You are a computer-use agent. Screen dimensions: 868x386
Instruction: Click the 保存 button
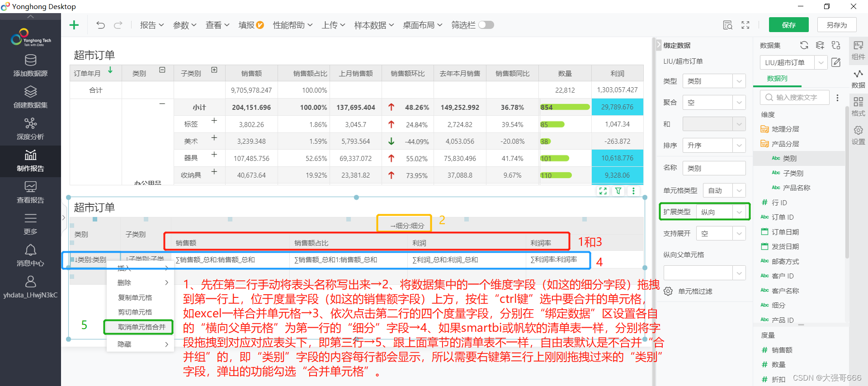[789, 25]
